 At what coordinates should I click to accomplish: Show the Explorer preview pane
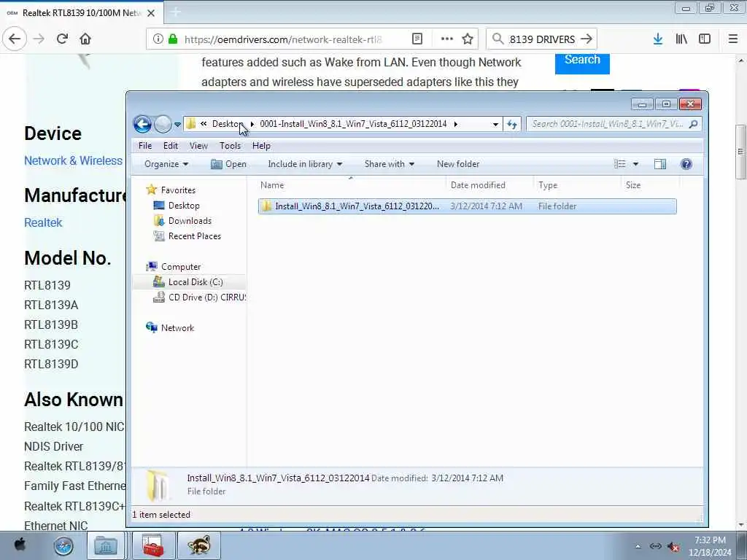[659, 164]
